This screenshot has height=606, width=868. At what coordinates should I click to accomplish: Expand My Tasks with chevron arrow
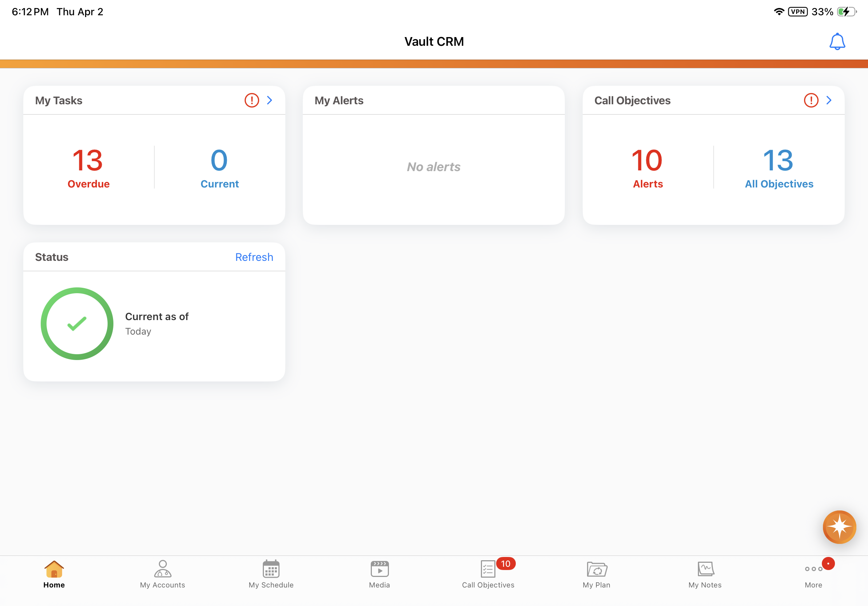270,100
